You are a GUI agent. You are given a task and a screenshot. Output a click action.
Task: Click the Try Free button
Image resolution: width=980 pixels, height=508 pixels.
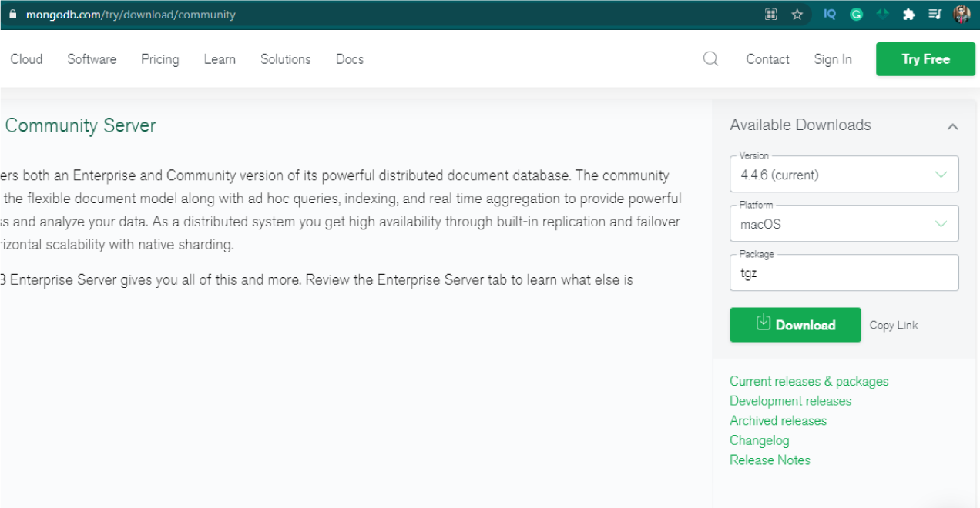(x=925, y=59)
